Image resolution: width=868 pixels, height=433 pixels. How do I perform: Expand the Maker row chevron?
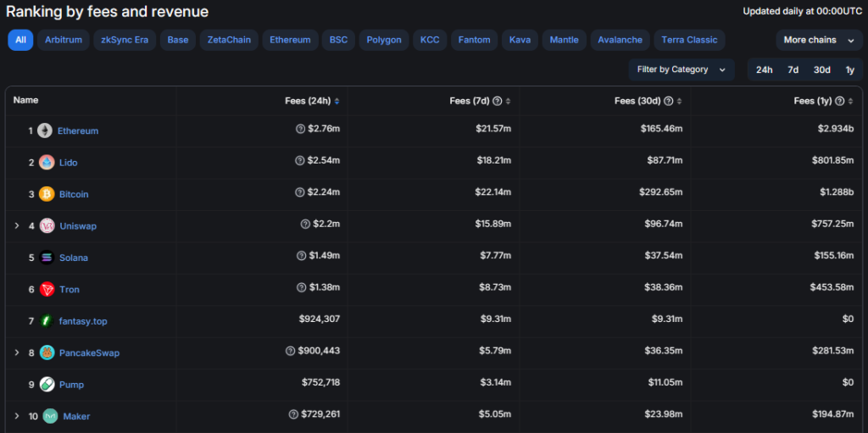pyautogui.click(x=16, y=416)
